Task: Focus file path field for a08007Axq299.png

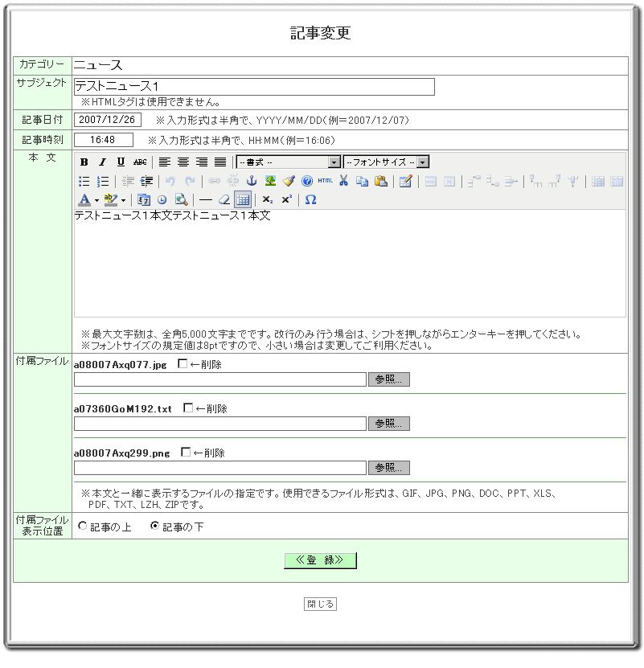Action: pos(220,468)
